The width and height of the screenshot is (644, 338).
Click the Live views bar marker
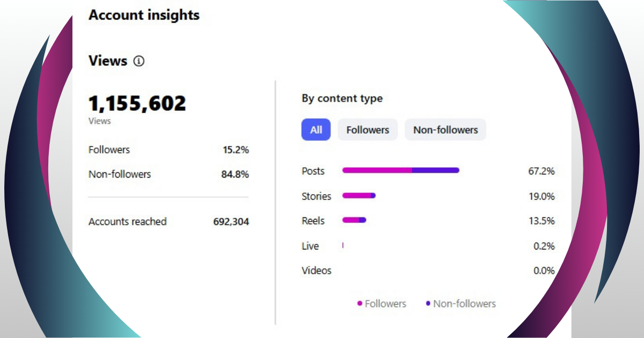coord(342,245)
